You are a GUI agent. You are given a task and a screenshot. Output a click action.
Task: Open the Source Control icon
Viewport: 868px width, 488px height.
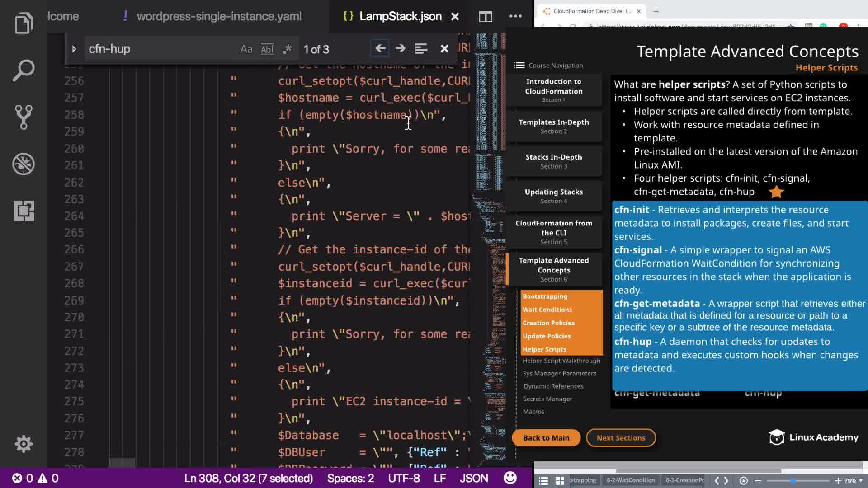pyautogui.click(x=24, y=117)
